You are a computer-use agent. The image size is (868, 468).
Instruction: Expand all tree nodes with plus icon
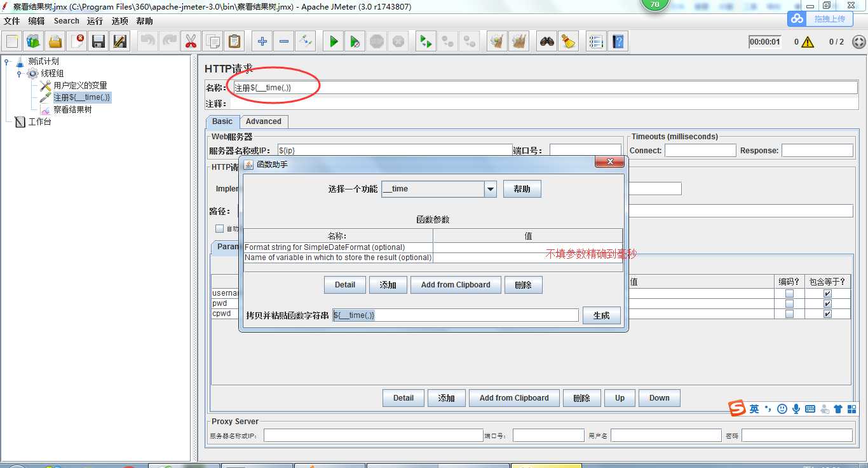point(262,42)
